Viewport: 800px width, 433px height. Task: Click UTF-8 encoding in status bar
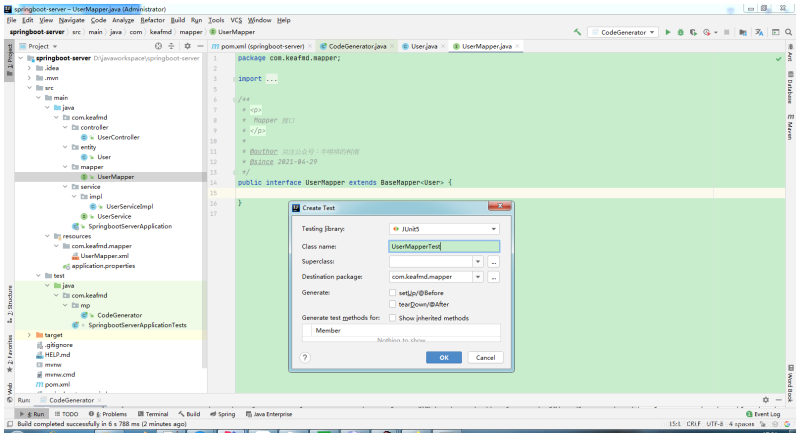(x=715, y=424)
